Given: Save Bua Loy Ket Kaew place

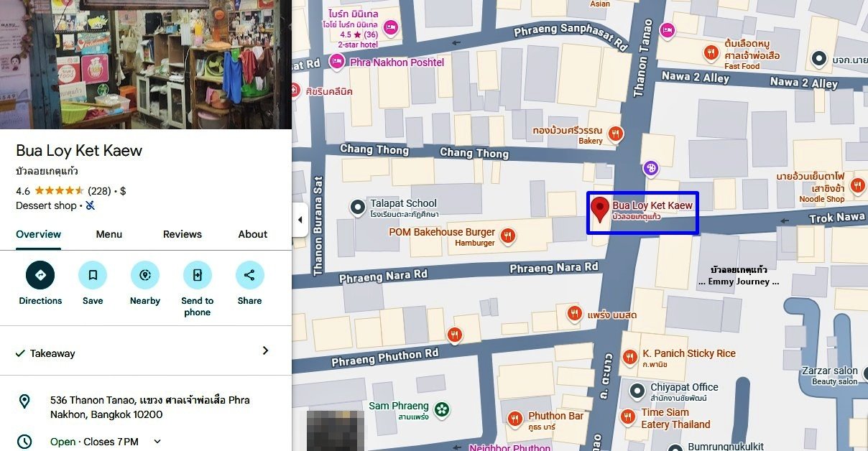Looking at the screenshot, I should [93, 275].
